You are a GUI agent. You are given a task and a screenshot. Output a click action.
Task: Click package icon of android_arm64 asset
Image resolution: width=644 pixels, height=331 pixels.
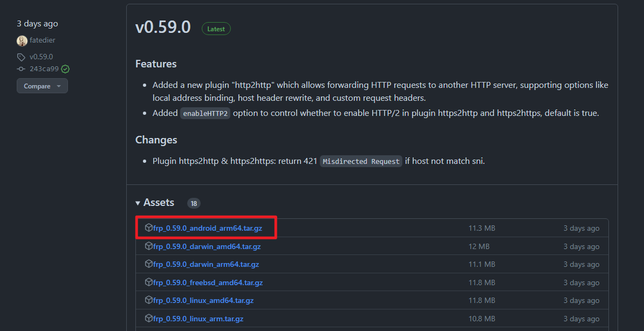pos(149,227)
